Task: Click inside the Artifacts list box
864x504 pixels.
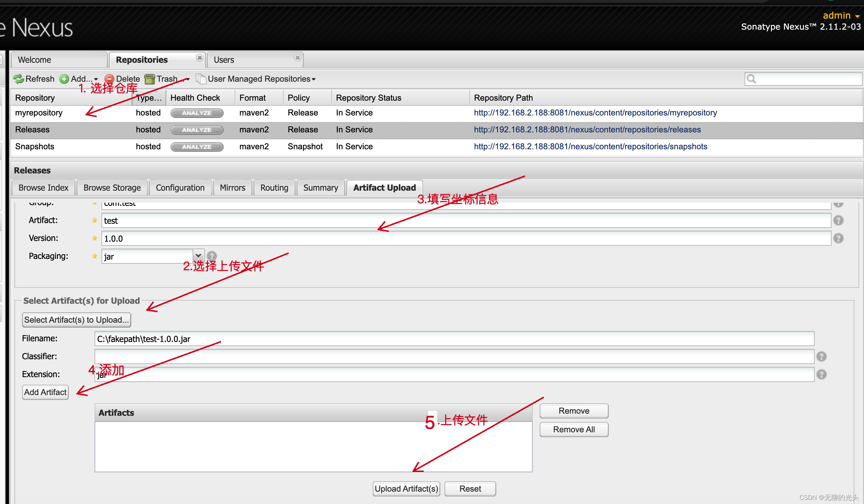Action: pyautogui.click(x=313, y=447)
